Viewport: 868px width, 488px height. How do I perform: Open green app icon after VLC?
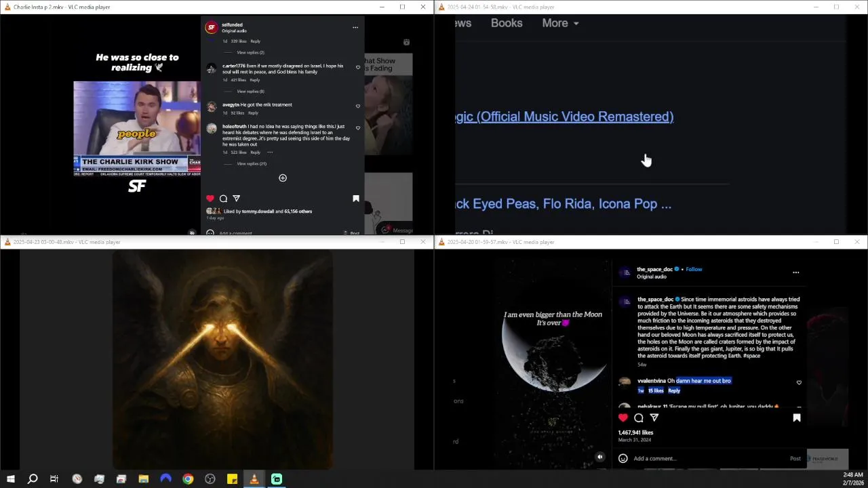pos(277,479)
